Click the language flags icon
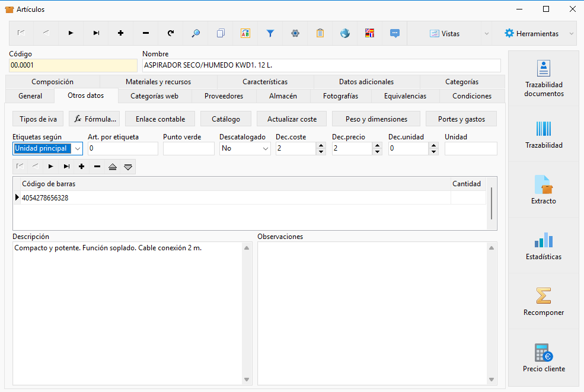Image resolution: width=584 pixels, height=392 pixels. pos(369,34)
